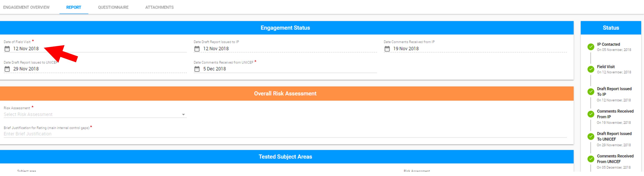Open the Select Risk Assessment combo box

(x=95, y=114)
